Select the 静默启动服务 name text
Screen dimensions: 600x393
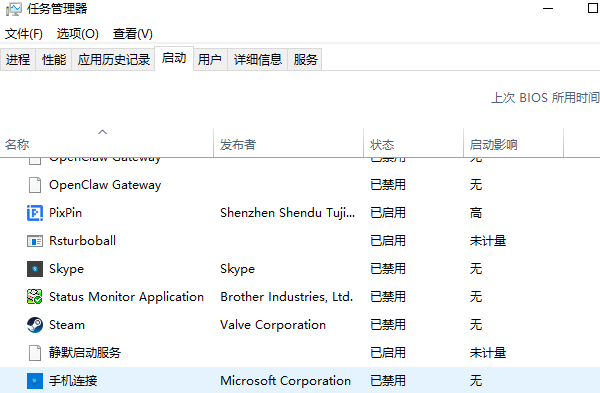pos(85,353)
